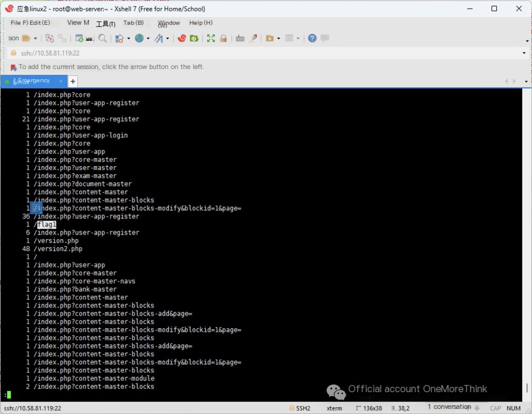Click the /index.php?core-master-navs line
The height and width of the screenshot is (414, 532).
click(x=84, y=281)
